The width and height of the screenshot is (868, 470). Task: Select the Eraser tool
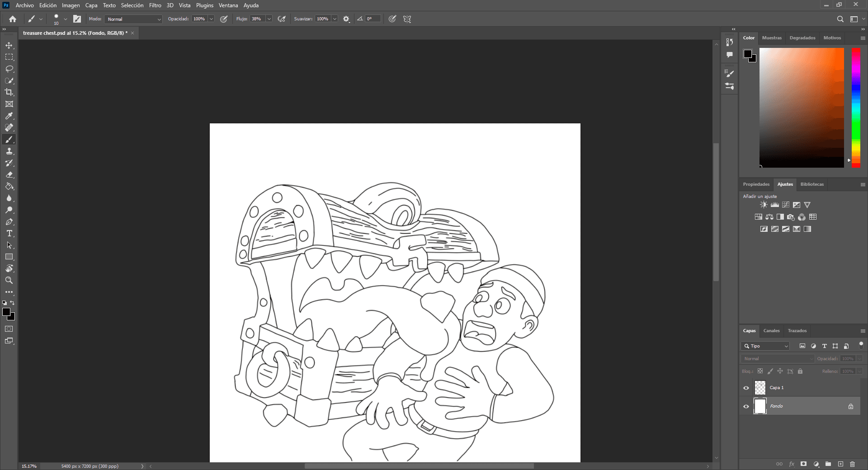tap(9, 174)
